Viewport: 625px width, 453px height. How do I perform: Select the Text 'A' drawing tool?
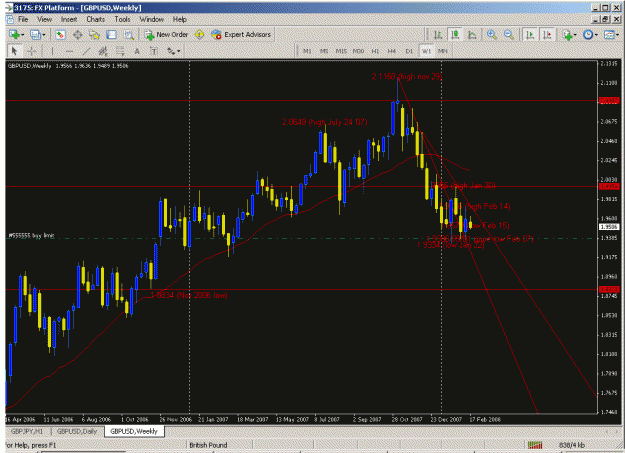click(137, 51)
